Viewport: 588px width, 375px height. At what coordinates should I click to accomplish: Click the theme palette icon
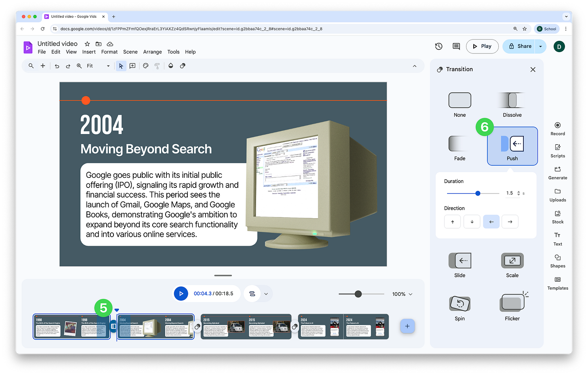[x=146, y=66]
